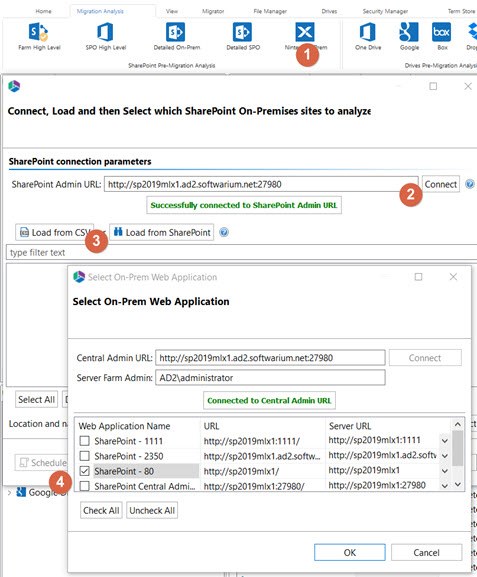The width and height of the screenshot is (477, 577).
Task: Click scroll down arrow in web application list
Action: 457,484
